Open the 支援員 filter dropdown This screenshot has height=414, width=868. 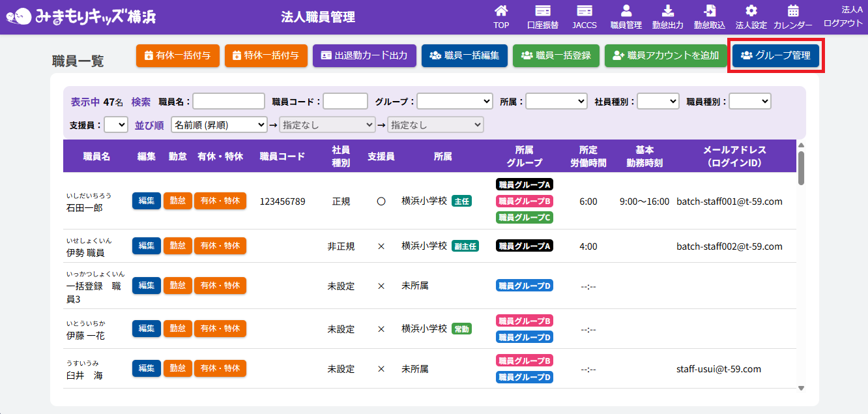point(116,125)
